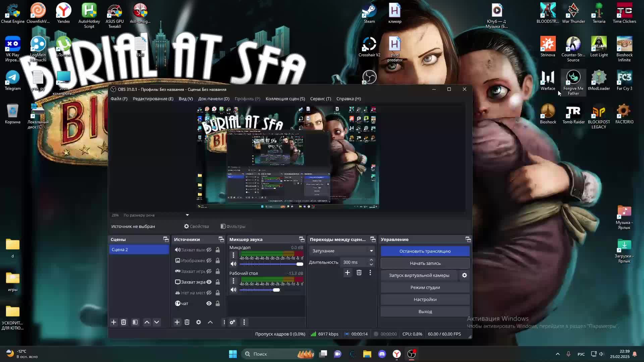Show hidden system tray icons chevron
The height and width of the screenshot is (362, 644).
click(558, 354)
